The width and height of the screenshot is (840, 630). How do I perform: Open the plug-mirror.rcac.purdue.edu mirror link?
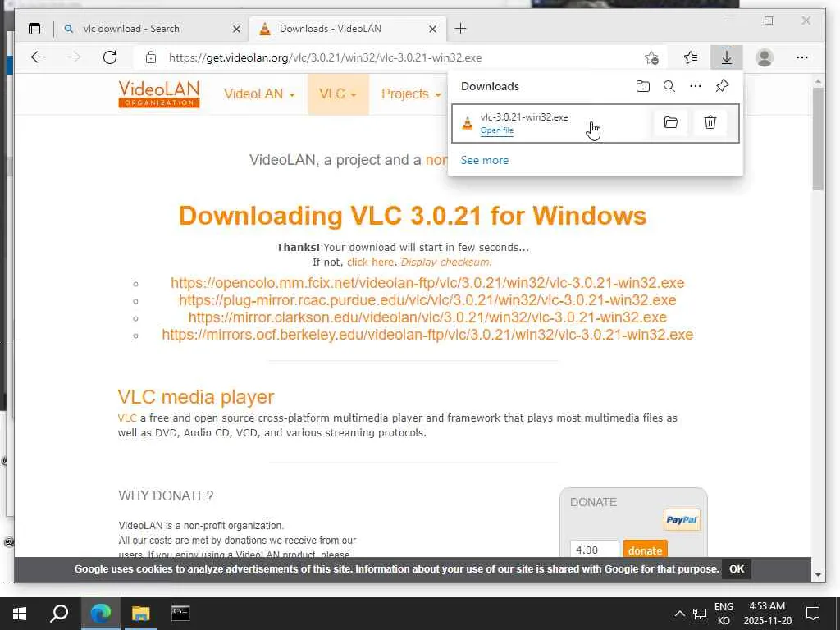[x=427, y=300]
